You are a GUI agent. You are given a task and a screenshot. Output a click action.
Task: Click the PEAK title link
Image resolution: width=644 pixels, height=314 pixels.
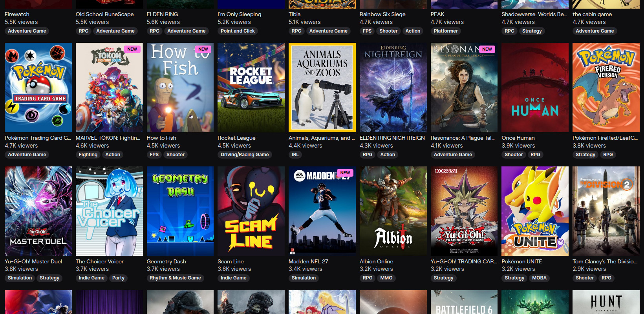pos(437,14)
